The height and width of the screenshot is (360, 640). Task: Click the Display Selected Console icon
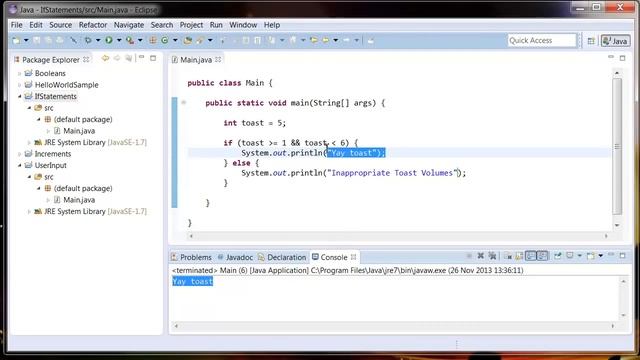(570, 256)
